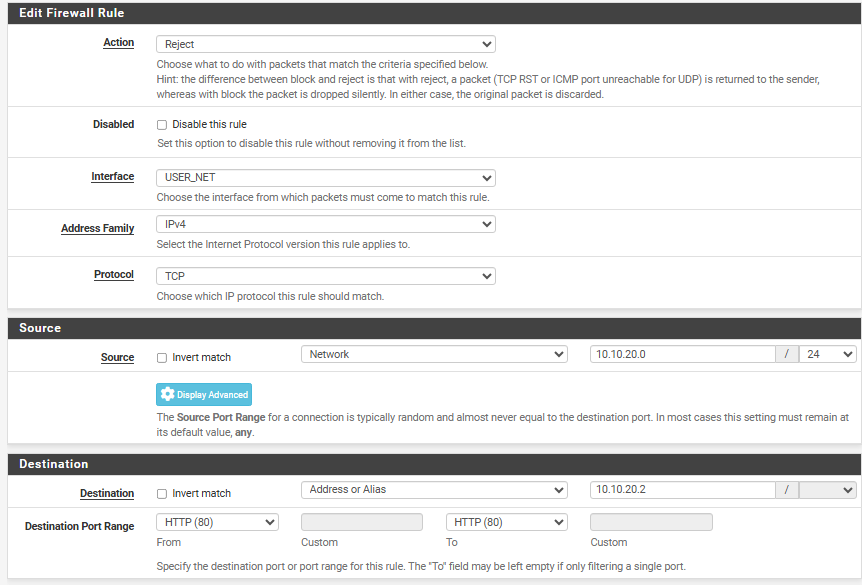This screenshot has height=585, width=862.
Task: Open the From port HTTP (80) dropdown
Action: pyautogui.click(x=217, y=522)
